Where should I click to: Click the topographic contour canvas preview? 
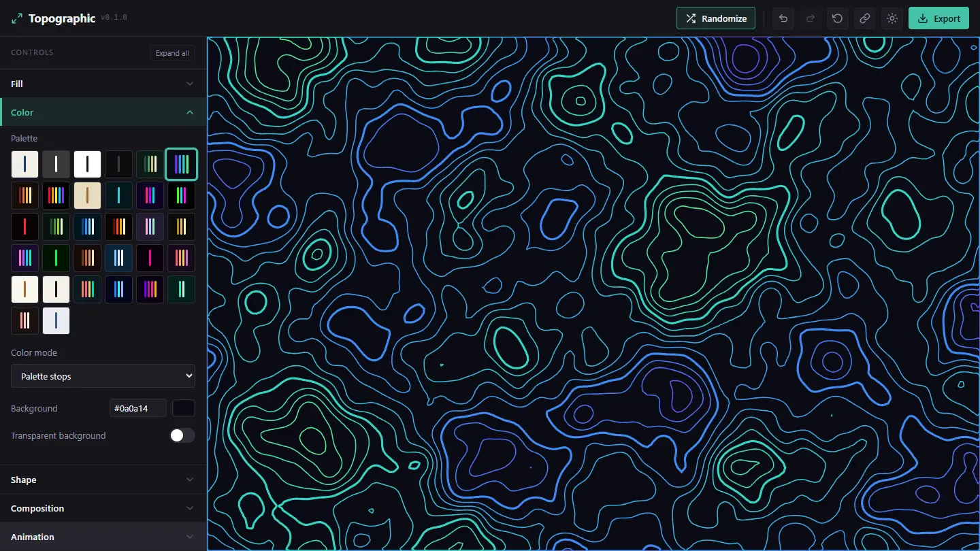tap(593, 293)
